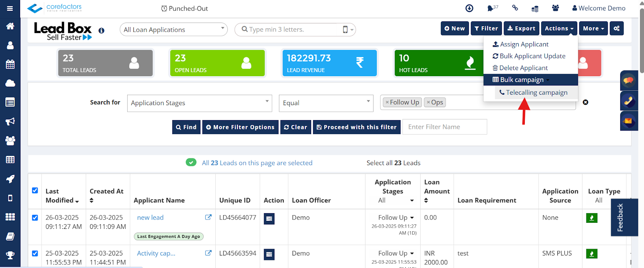Open the mobile phone sidebar icon

click(x=10, y=198)
